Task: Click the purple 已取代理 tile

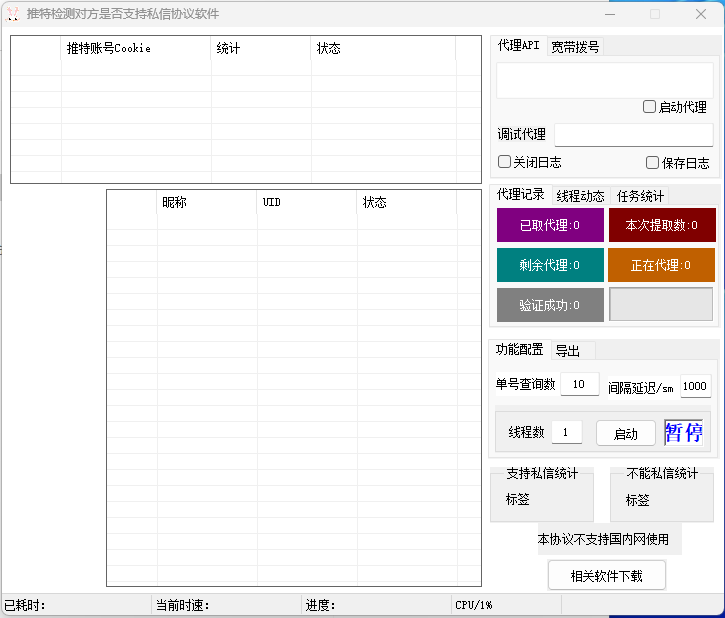Action: (550, 225)
